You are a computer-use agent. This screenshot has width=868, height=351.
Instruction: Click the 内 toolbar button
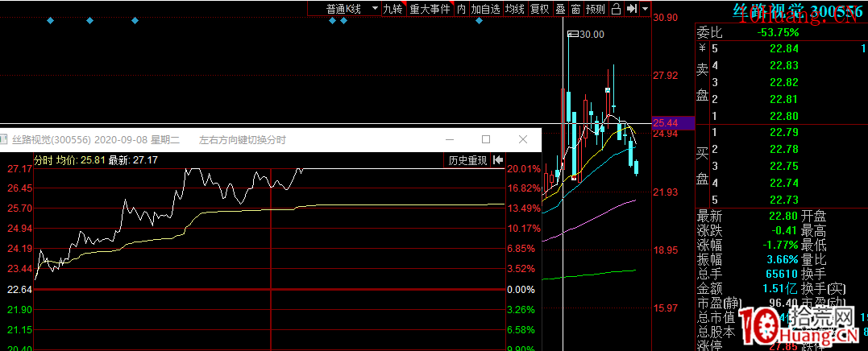pyautogui.click(x=461, y=8)
